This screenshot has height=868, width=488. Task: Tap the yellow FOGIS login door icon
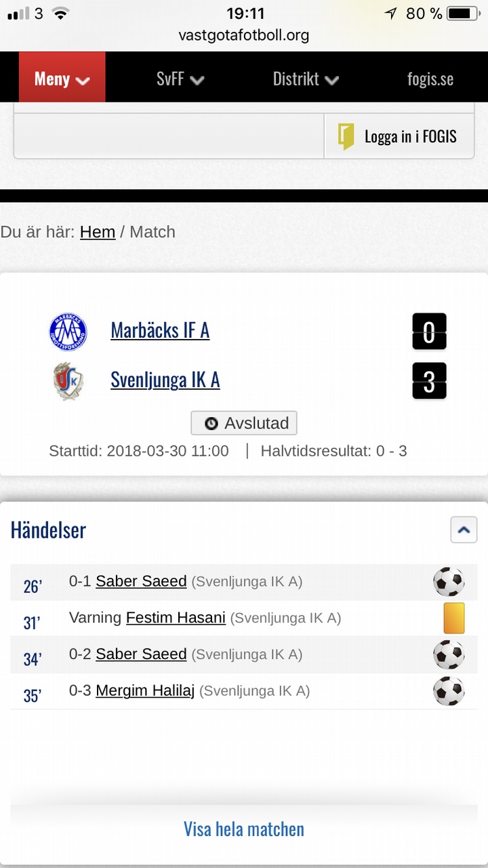coord(346,136)
